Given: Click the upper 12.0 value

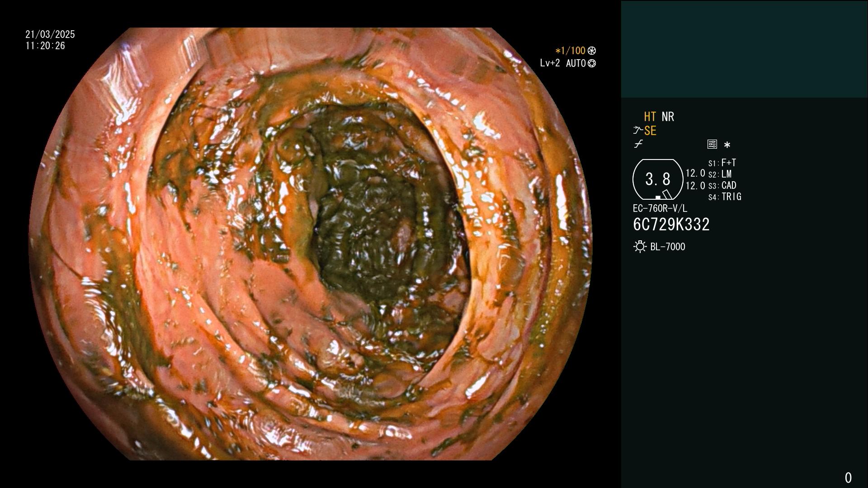Looking at the screenshot, I should [x=695, y=173].
